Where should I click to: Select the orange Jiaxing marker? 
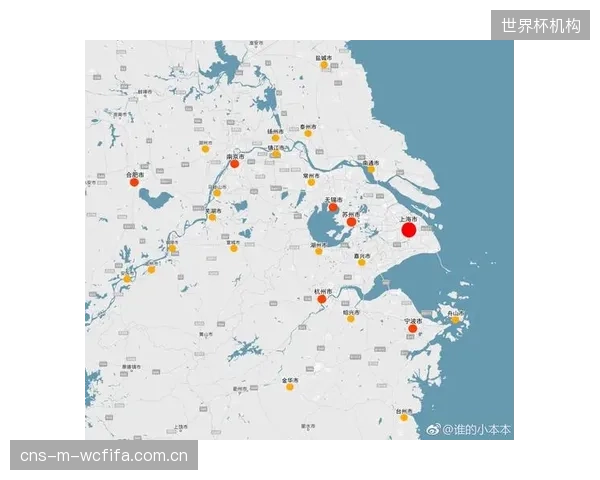click(362, 263)
